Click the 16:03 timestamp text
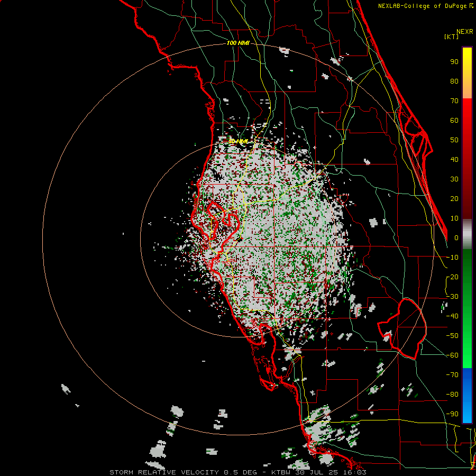 (x=355, y=472)
